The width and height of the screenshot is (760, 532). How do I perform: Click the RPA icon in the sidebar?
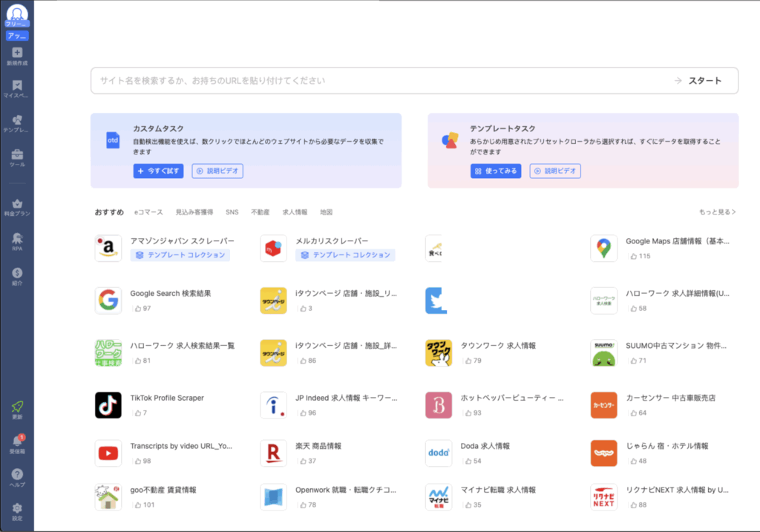coord(17,239)
